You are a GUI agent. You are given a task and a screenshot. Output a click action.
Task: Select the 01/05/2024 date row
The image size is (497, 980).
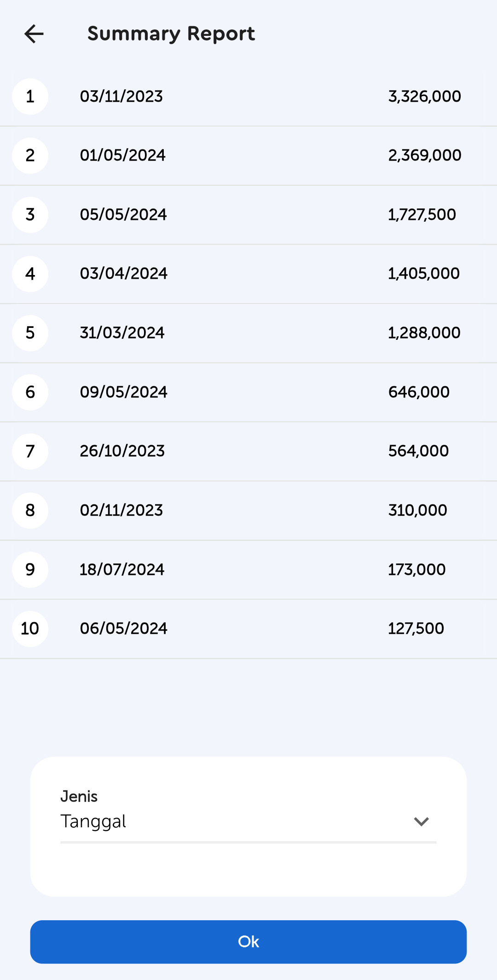point(123,155)
